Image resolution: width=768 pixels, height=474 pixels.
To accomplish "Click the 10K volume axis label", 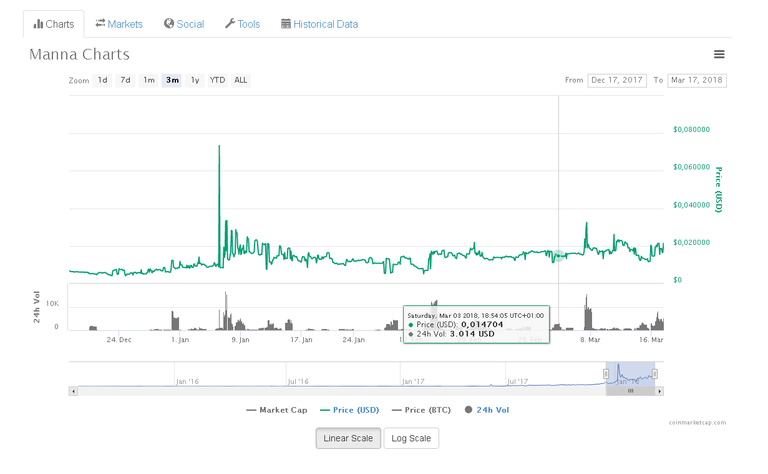I will tap(52, 304).
